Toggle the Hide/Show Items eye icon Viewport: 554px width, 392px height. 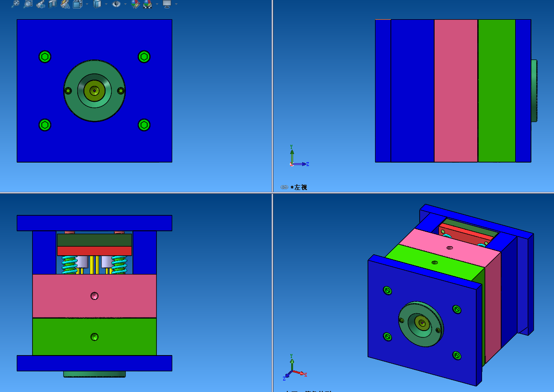[x=117, y=4]
